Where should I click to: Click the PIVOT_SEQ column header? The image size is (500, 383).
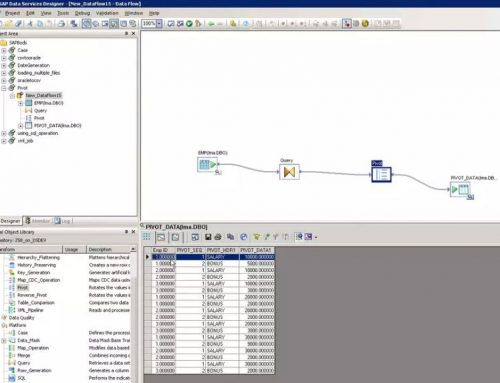190,250
